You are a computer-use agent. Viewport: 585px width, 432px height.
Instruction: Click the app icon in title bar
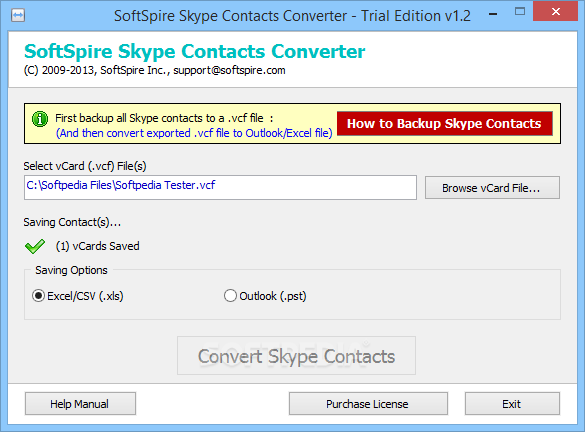18,16
